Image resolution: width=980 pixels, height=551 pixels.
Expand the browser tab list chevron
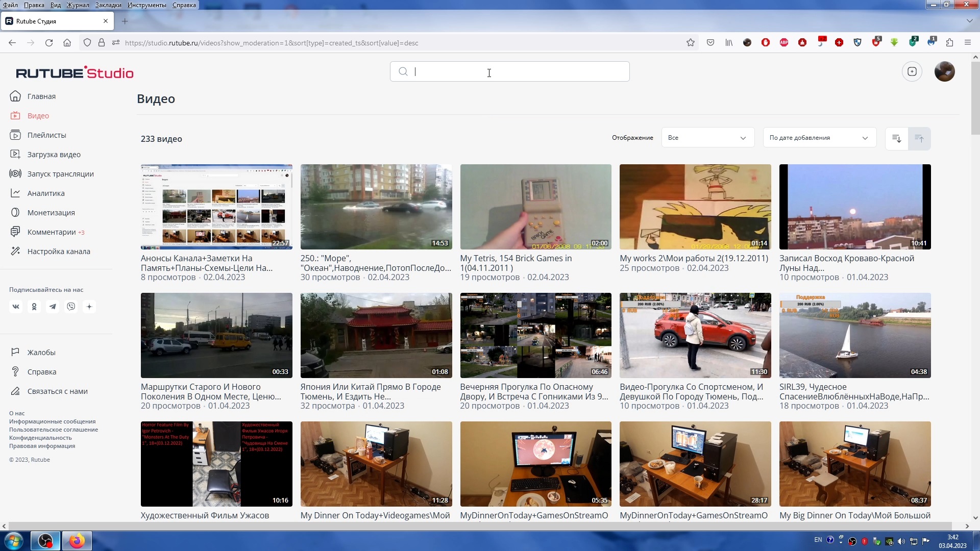click(x=969, y=21)
